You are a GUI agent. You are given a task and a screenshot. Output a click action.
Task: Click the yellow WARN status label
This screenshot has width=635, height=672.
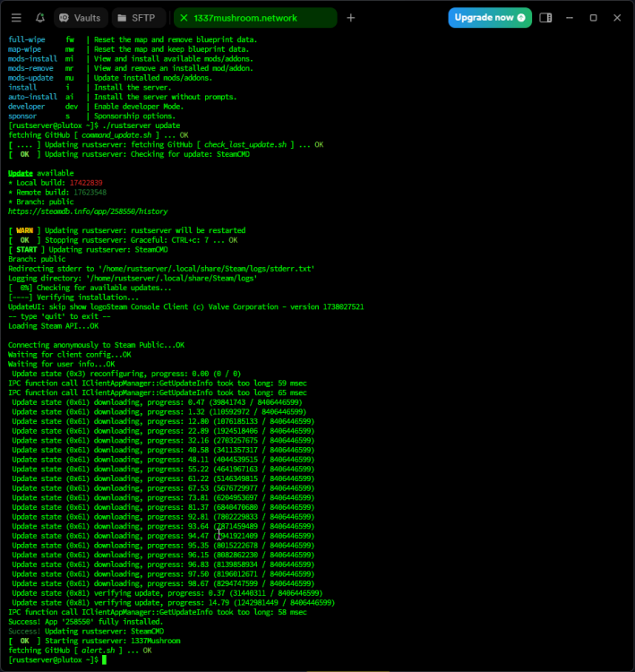[24, 230]
